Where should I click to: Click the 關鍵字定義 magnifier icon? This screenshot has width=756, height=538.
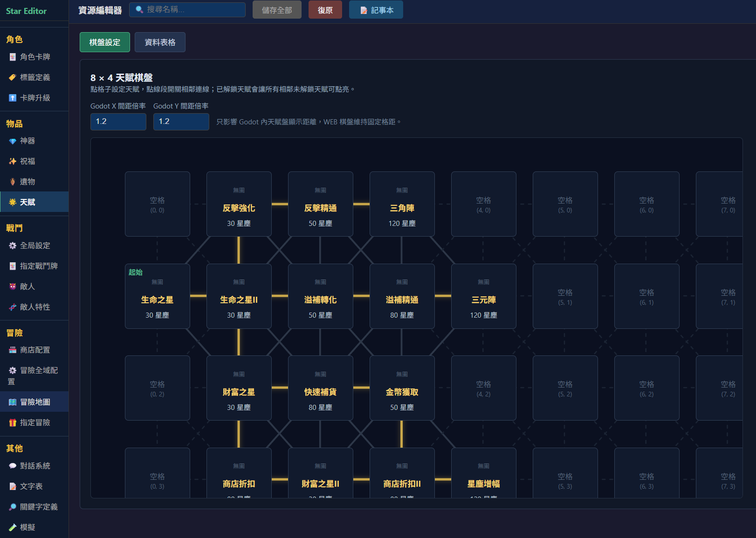tap(13, 507)
